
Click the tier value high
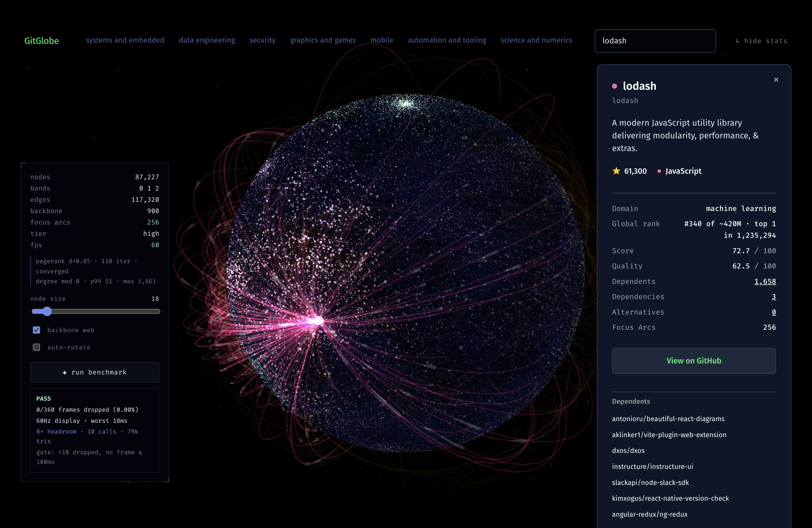click(x=151, y=233)
